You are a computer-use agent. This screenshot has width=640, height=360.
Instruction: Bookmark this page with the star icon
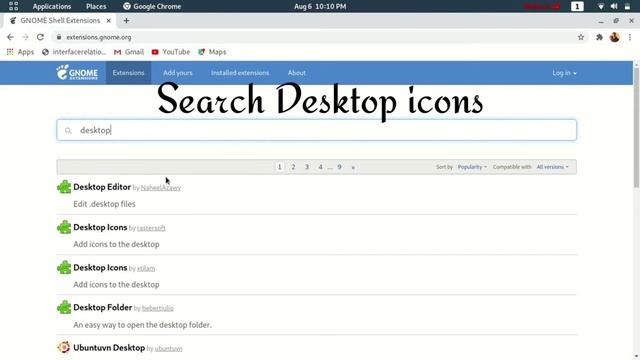tap(581, 37)
